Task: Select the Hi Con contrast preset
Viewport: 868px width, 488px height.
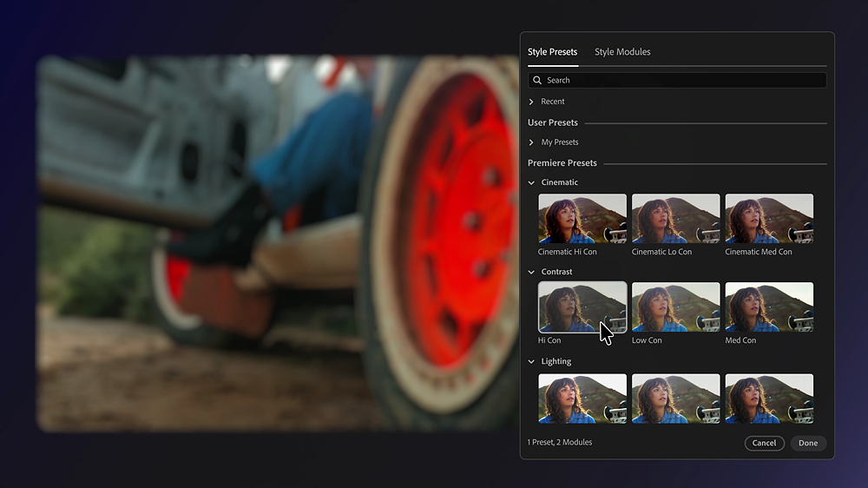Action: pyautogui.click(x=582, y=307)
